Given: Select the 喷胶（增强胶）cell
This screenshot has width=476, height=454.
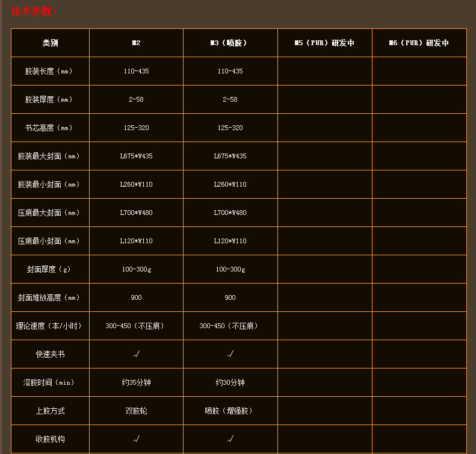Looking at the screenshot, I should 229,411.
